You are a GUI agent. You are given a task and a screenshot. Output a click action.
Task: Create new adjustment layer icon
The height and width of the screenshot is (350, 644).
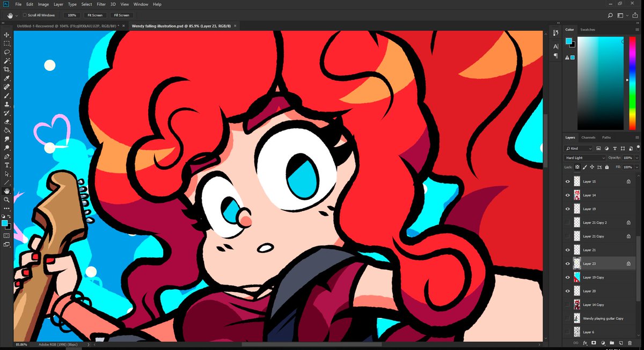click(x=603, y=342)
